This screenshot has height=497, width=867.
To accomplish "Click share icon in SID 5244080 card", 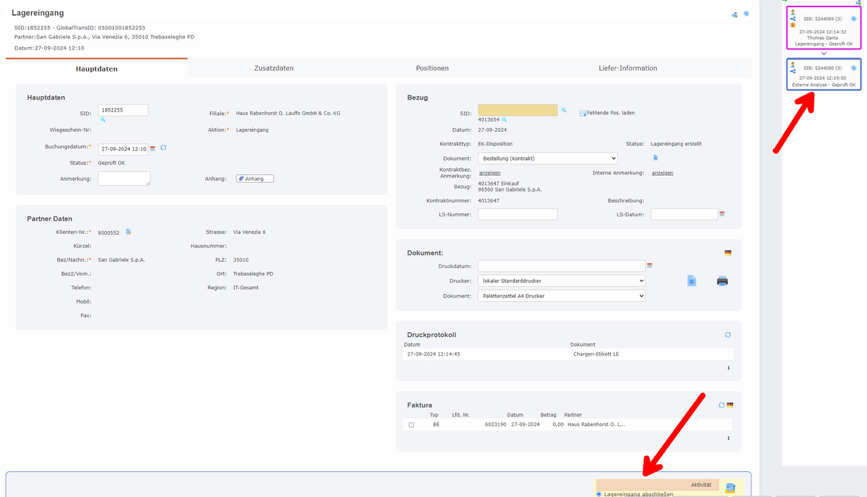I will coord(792,71).
